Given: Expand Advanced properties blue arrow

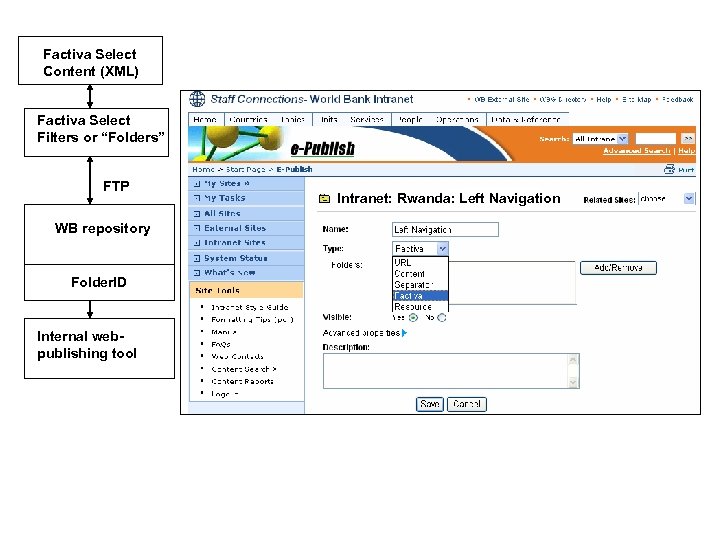Looking at the screenshot, I should coord(404,333).
